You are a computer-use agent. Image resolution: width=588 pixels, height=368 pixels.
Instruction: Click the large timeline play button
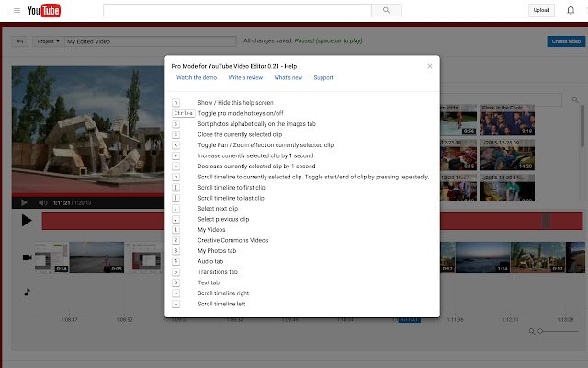click(27, 221)
